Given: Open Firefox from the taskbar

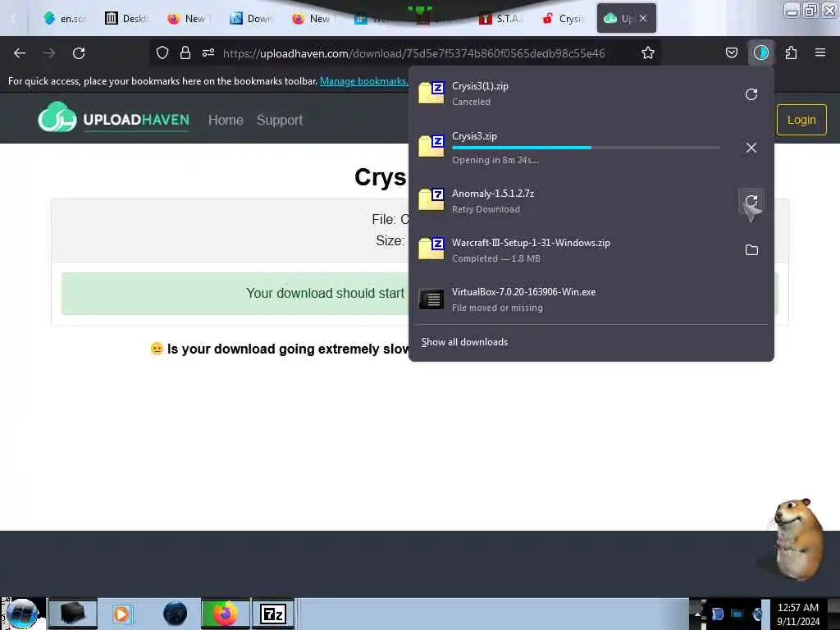Looking at the screenshot, I should [x=225, y=614].
